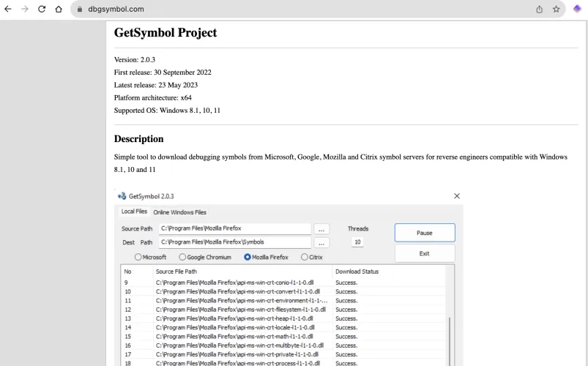Click the Threads count field

pos(357,242)
